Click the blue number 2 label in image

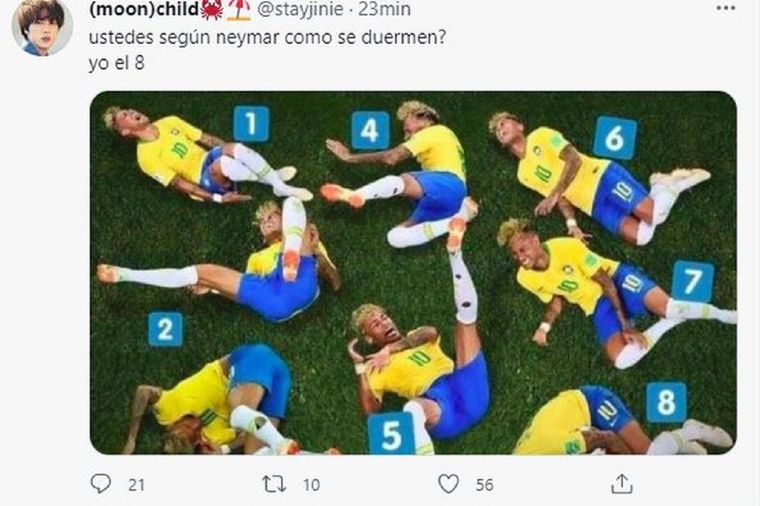click(165, 328)
